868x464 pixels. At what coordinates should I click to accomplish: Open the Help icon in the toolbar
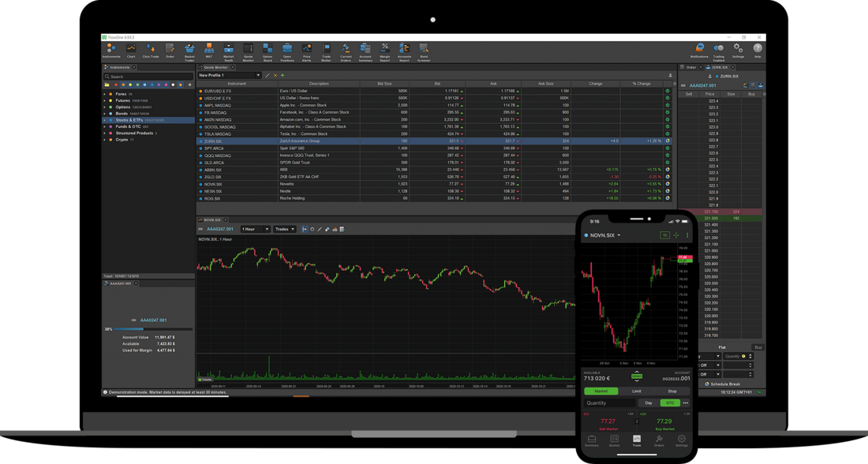(x=758, y=51)
